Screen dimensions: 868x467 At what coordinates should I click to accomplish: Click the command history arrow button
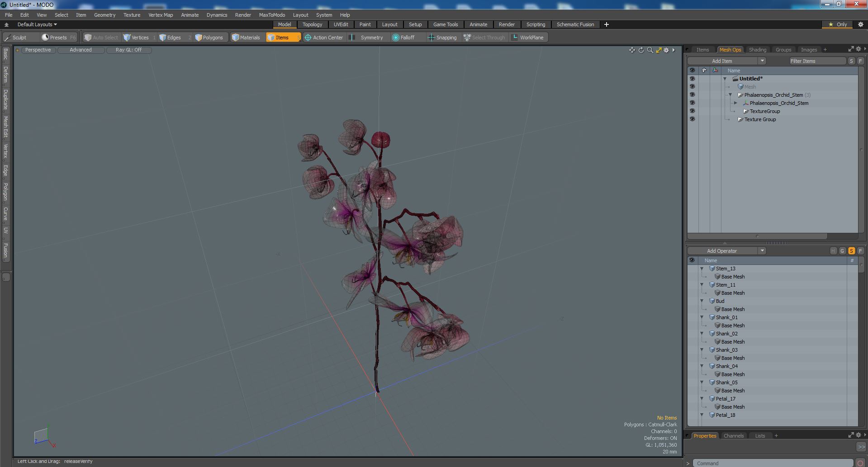tap(861, 447)
